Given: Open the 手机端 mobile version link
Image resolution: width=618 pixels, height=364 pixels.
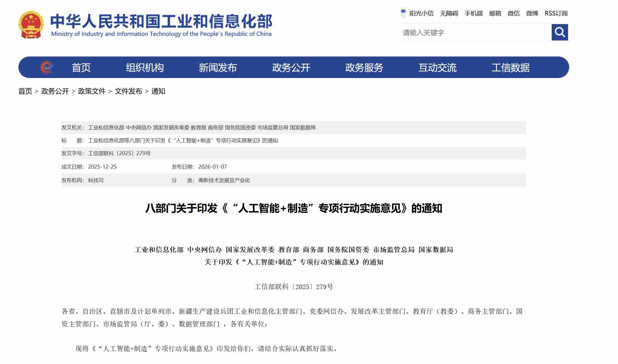Looking at the screenshot, I should tap(474, 13).
